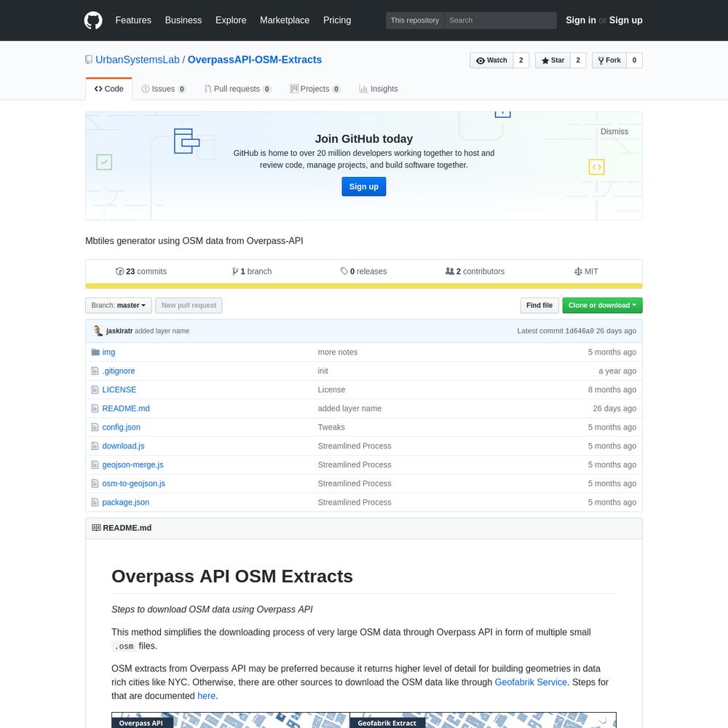Screen dimensions: 728x728
Task: Open the 23 commits link
Action: click(141, 271)
